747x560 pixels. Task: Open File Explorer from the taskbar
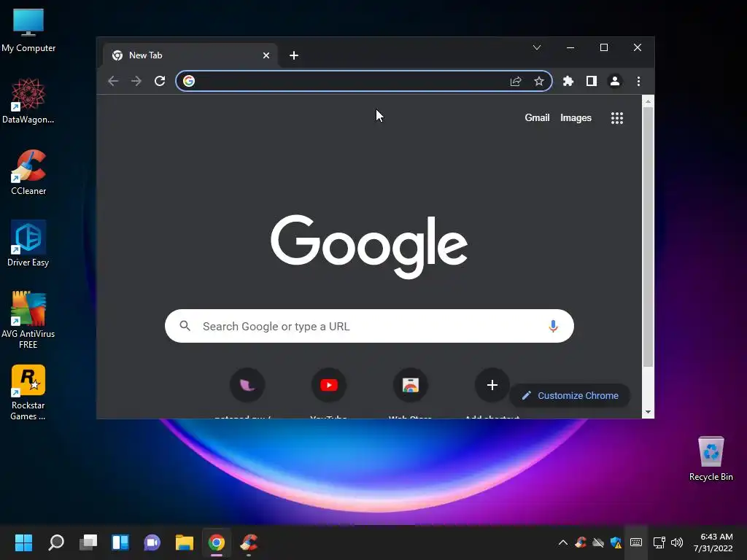click(x=185, y=542)
